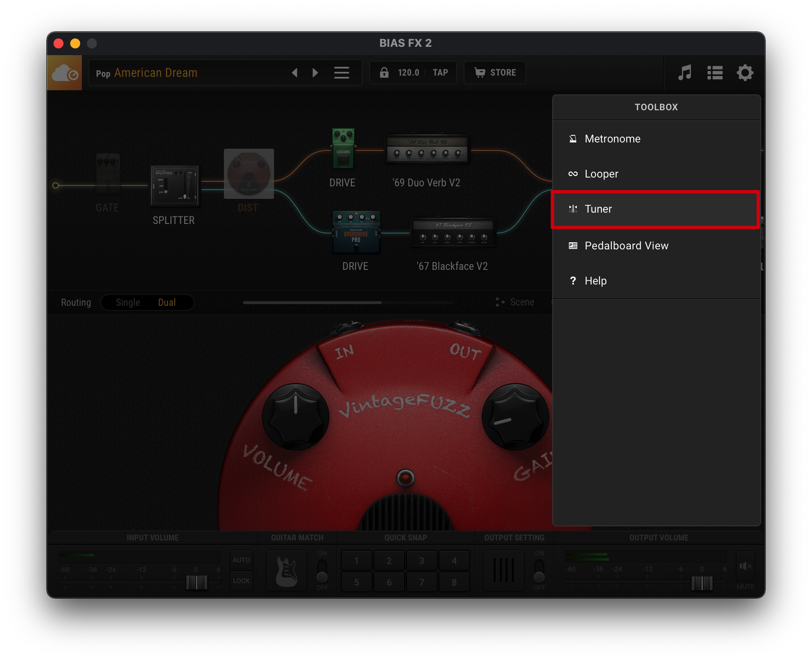Select Quick Snap slot 6
This screenshot has width=812, height=660.
pyautogui.click(x=389, y=582)
